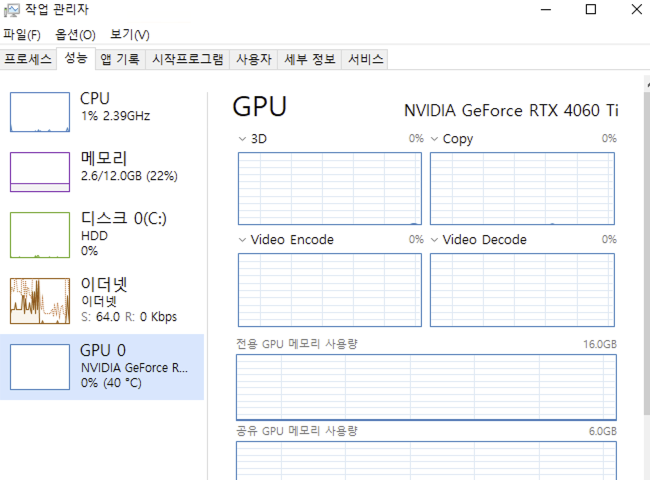Click the 16.0GB dedicated memory label
The height and width of the screenshot is (480, 650).
point(600,344)
